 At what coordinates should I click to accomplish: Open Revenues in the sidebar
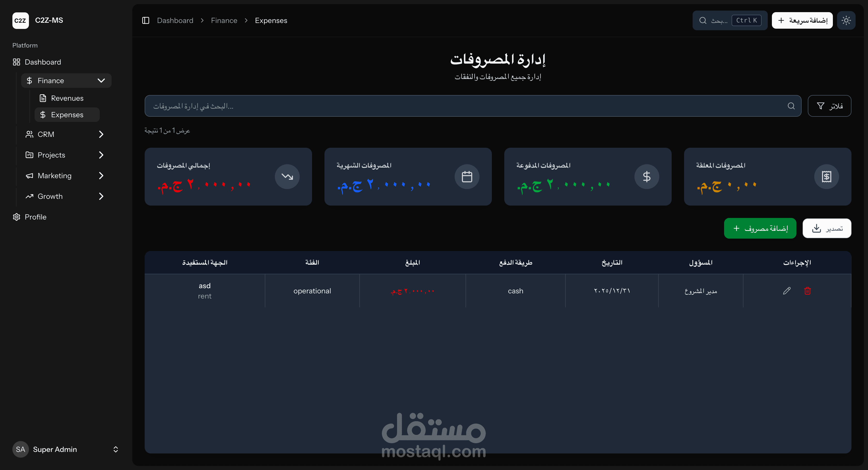67,98
